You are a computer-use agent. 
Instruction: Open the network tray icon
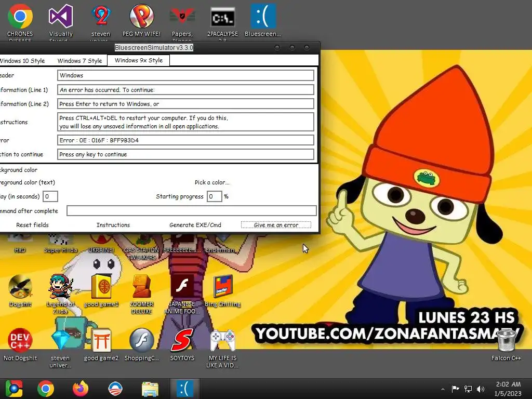pos(468,389)
